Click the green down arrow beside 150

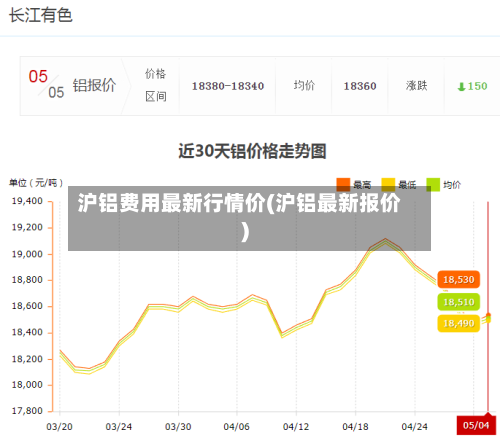[x=461, y=87]
